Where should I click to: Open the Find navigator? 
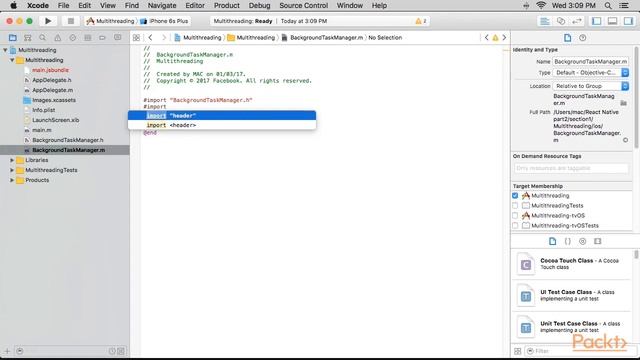[x=42, y=38]
